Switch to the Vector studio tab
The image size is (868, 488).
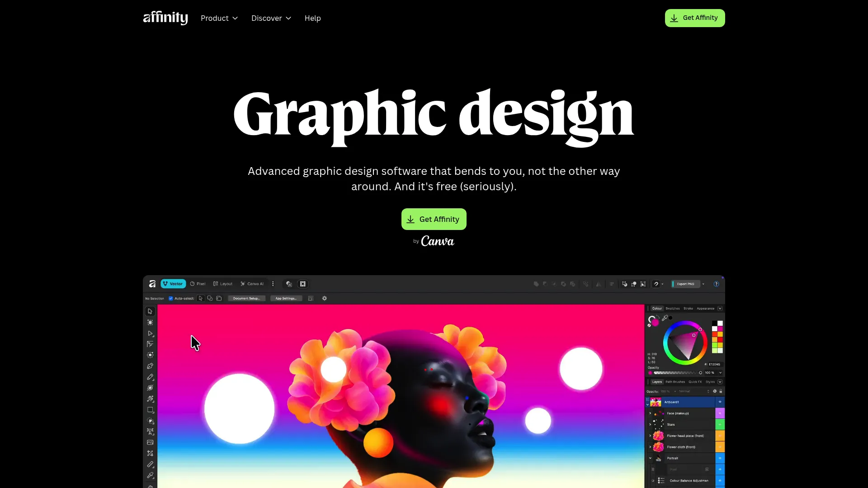click(x=173, y=284)
